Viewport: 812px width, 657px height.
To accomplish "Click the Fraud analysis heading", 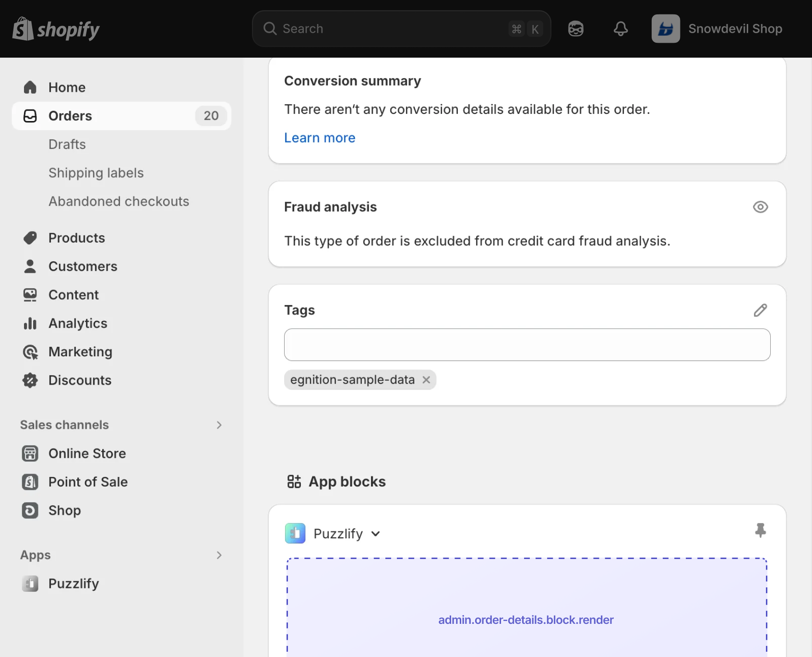I will [330, 207].
